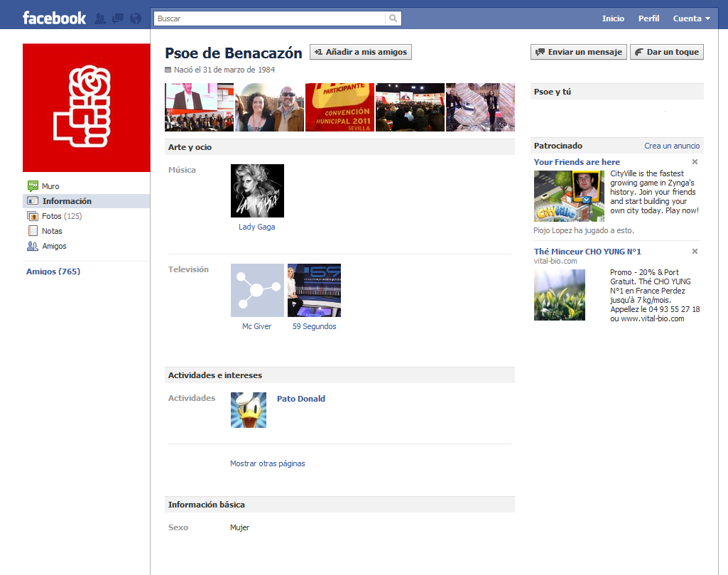
Task: Click the 59 Segundos link
Action: pos(315,326)
